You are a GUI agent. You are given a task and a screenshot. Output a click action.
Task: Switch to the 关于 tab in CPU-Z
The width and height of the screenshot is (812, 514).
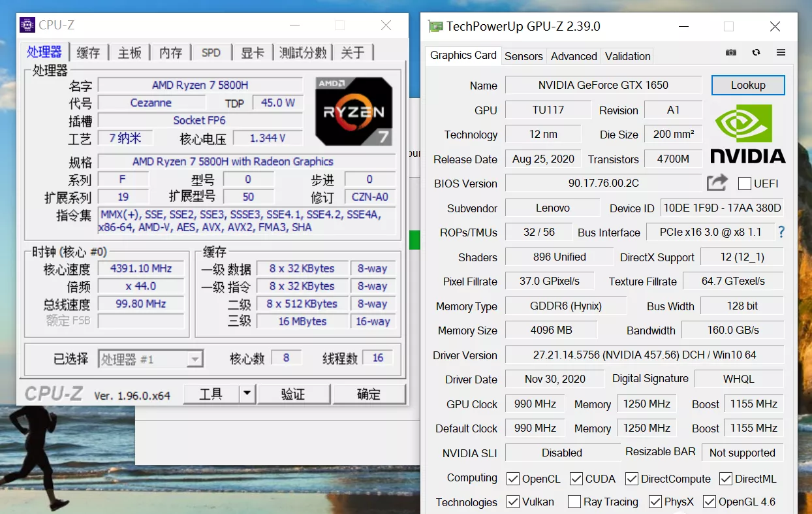coord(353,53)
